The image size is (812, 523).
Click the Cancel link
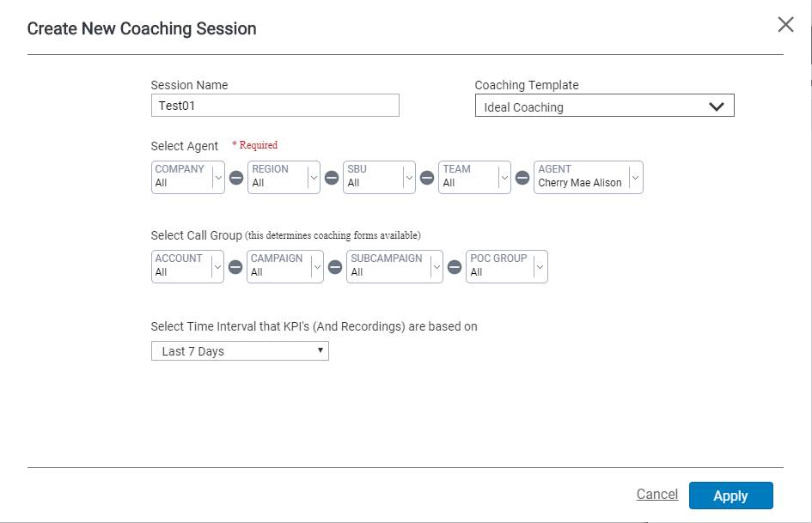point(657,495)
